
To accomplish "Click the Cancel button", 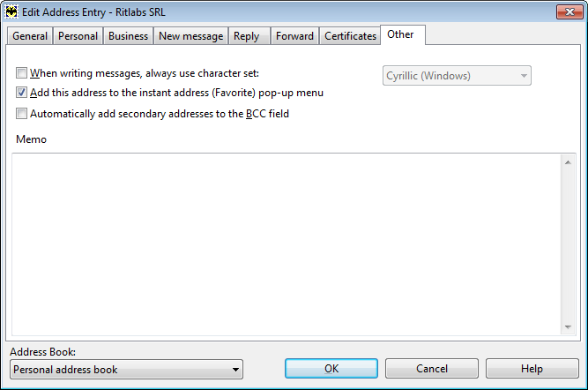I will pos(432,369).
